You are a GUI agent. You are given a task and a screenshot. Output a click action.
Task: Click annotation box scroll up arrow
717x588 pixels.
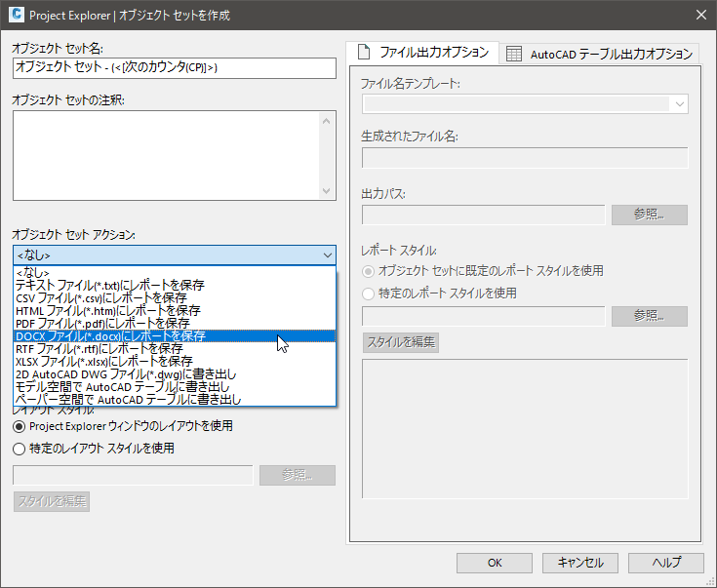pyautogui.click(x=326, y=121)
